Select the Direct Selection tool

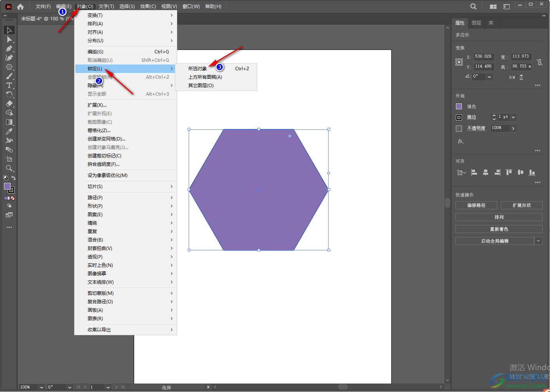(x=9, y=40)
